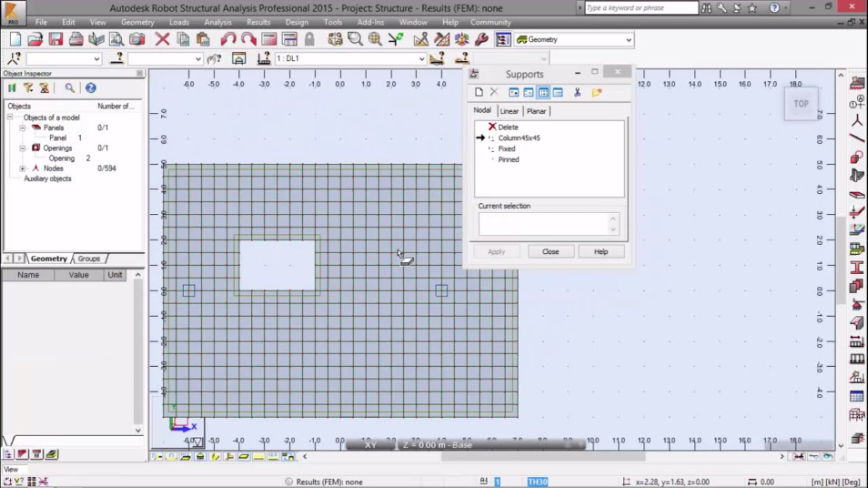The image size is (868, 488).
Task: Open the labels folder icon in the Supports dialog
Action: coord(596,92)
